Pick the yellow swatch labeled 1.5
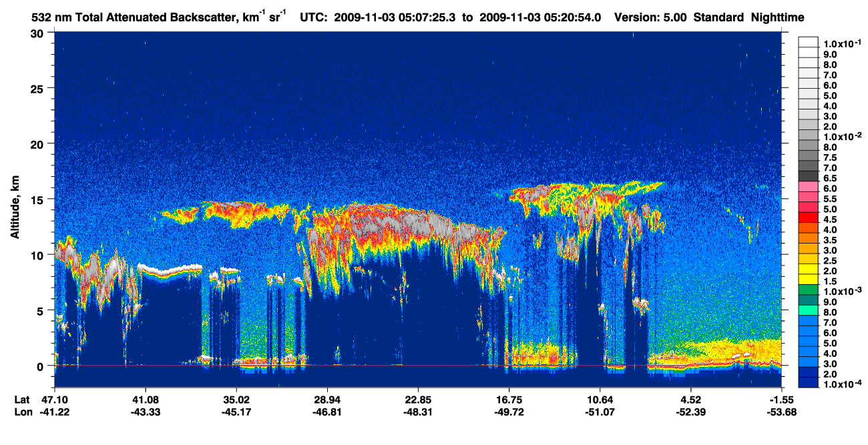This screenshot has width=868, height=445. pyautogui.click(x=809, y=279)
